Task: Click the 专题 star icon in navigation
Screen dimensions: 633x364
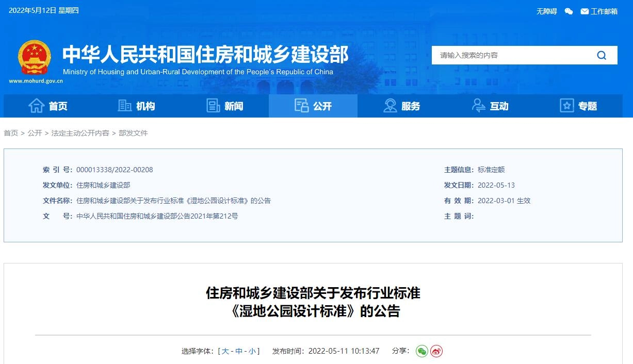Action: click(x=566, y=106)
